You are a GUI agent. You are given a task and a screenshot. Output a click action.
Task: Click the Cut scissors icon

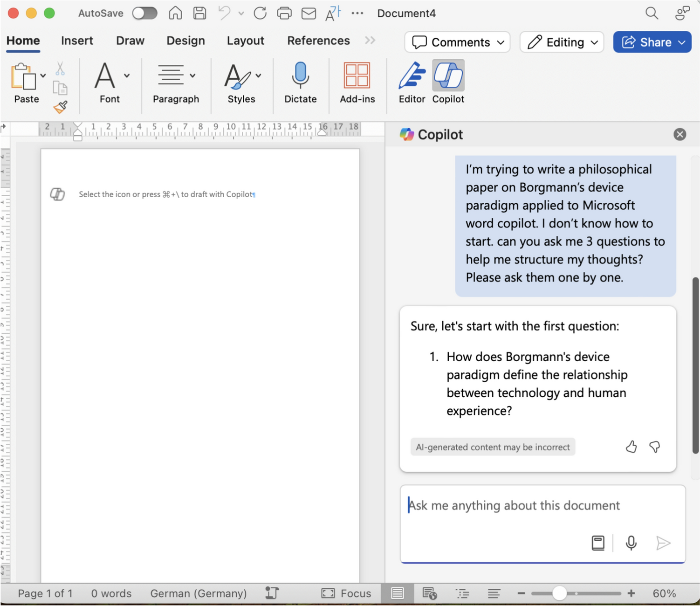tap(60, 69)
